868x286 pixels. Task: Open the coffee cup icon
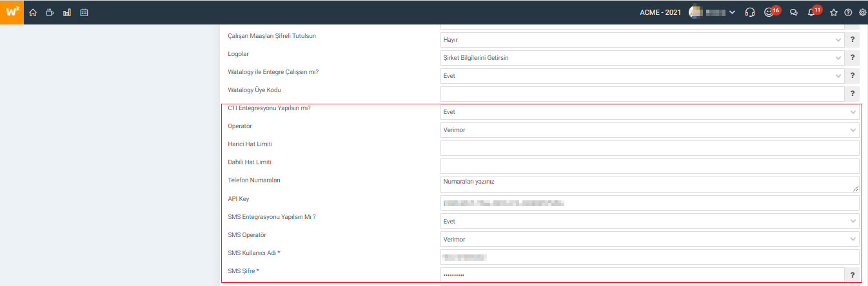[50, 12]
